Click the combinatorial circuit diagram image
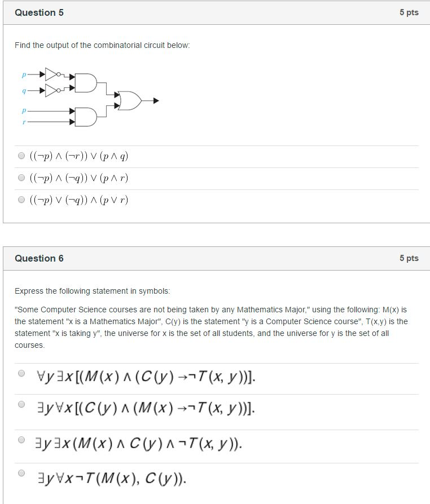 click(x=85, y=96)
